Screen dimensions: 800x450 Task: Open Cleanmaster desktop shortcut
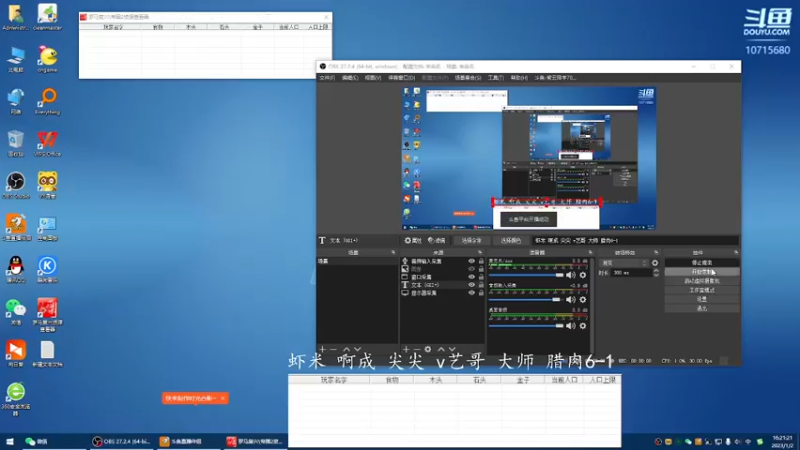click(47, 17)
